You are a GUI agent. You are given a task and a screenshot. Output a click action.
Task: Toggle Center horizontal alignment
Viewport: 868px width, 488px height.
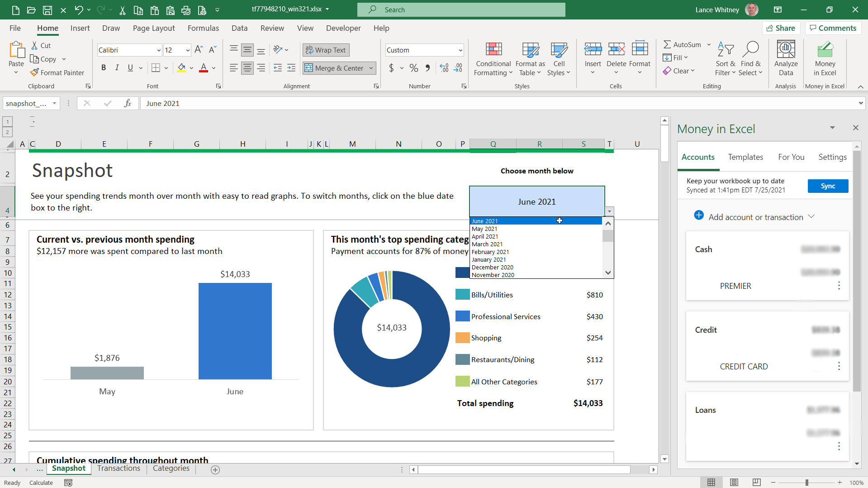pos(247,68)
